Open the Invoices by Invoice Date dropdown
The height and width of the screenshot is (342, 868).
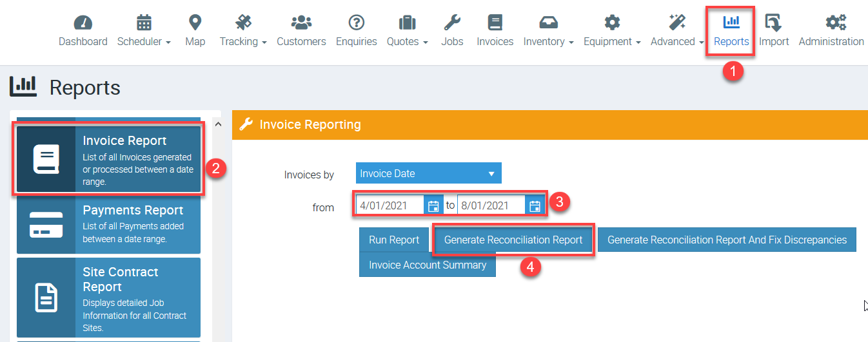tap(428, 173)
